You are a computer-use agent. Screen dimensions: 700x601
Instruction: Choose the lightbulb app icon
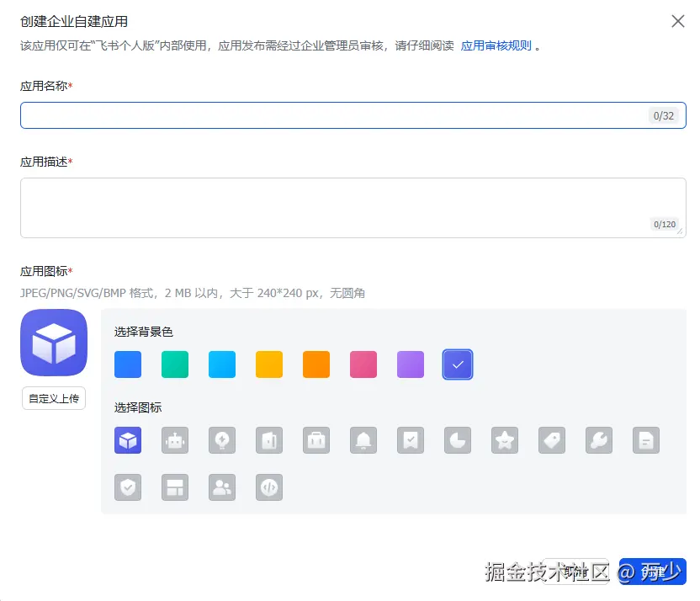tap(222, 440)
